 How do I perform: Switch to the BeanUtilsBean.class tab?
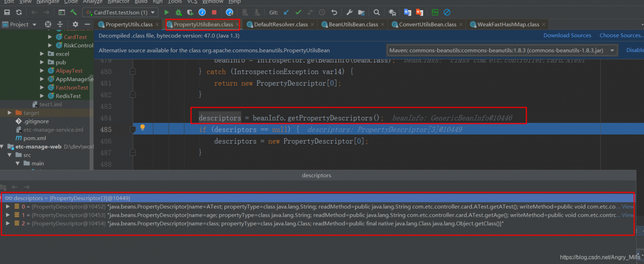coord(353,24)
